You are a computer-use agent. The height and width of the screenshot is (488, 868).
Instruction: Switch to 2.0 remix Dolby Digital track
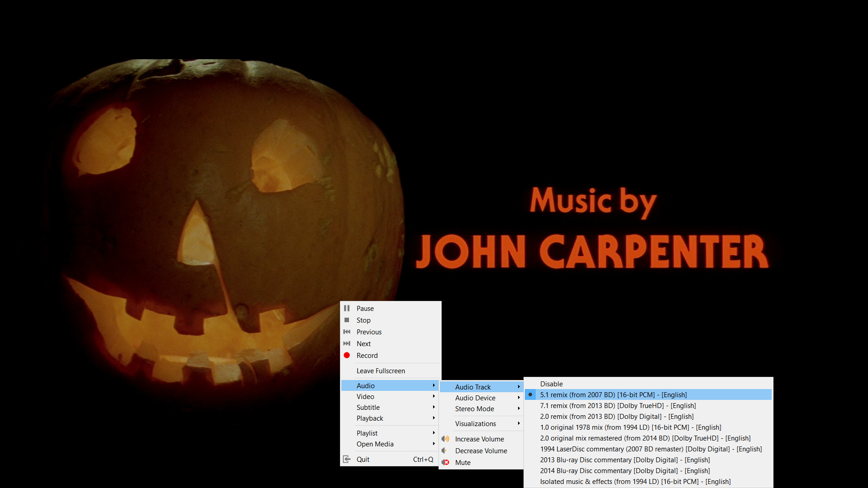(x=648, y=416)
